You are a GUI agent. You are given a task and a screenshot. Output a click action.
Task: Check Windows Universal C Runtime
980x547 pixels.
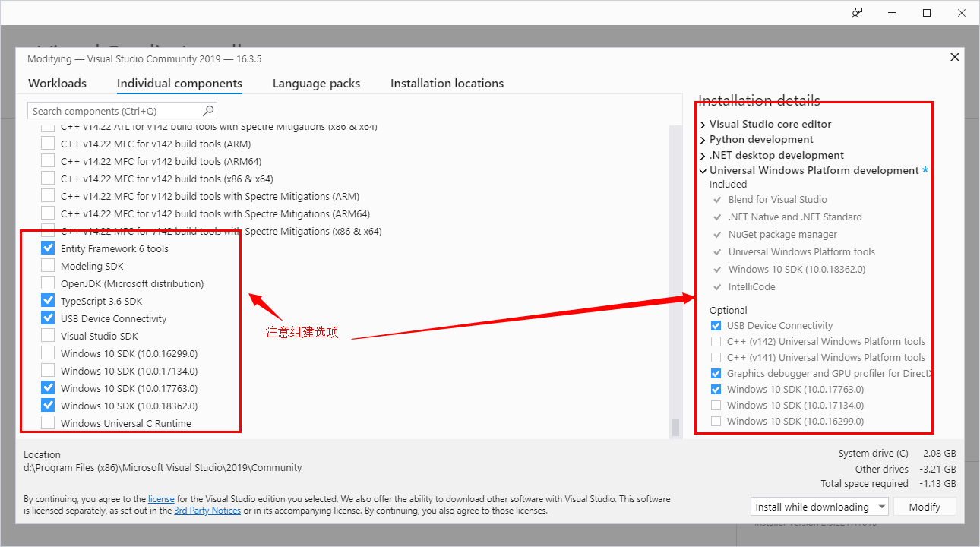[x=48, y=423]
